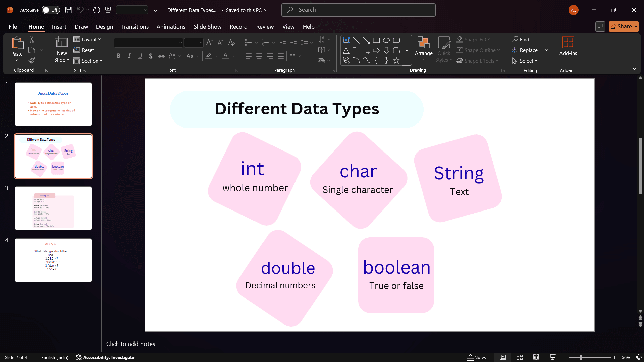
Task: Click the font color A swatch
Action: pyautogui.click(x=225, y=56)
